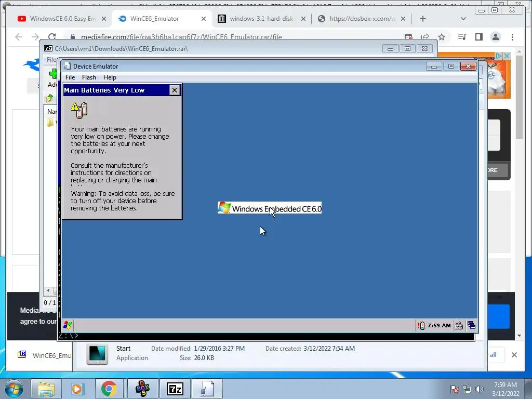Bookmark this page with the star icon
Viewport: 532px width, 399px height.
442,37
